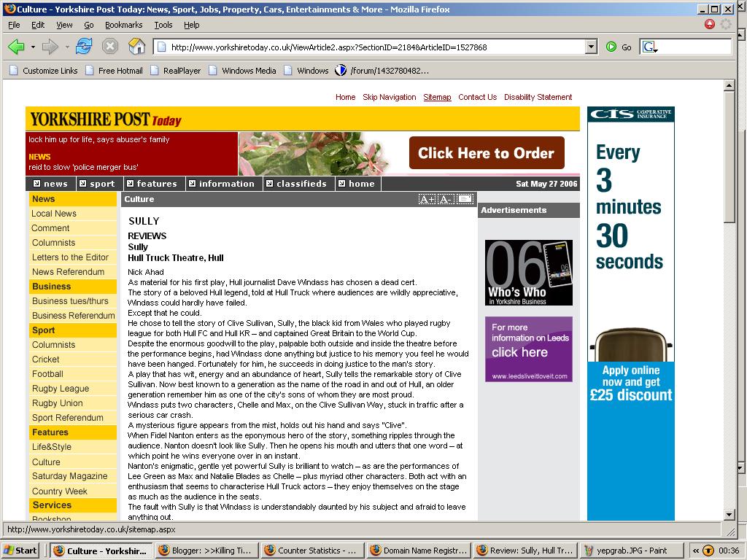Viewport: 747px width, 560px height.
Task: Open the search engine selector dropdown
Action: [x=650, y=47]
